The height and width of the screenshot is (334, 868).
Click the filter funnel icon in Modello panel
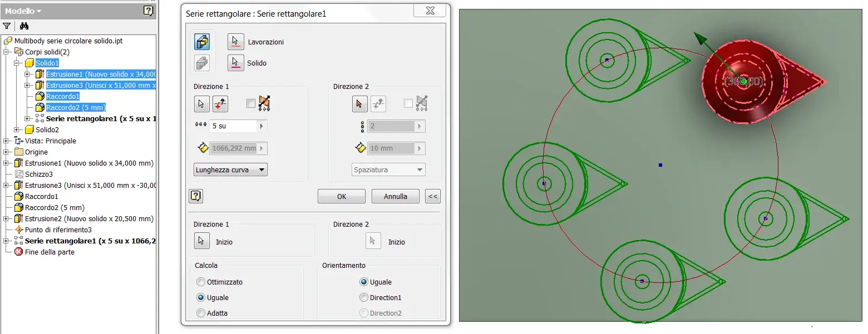click(x=7, y=26)
